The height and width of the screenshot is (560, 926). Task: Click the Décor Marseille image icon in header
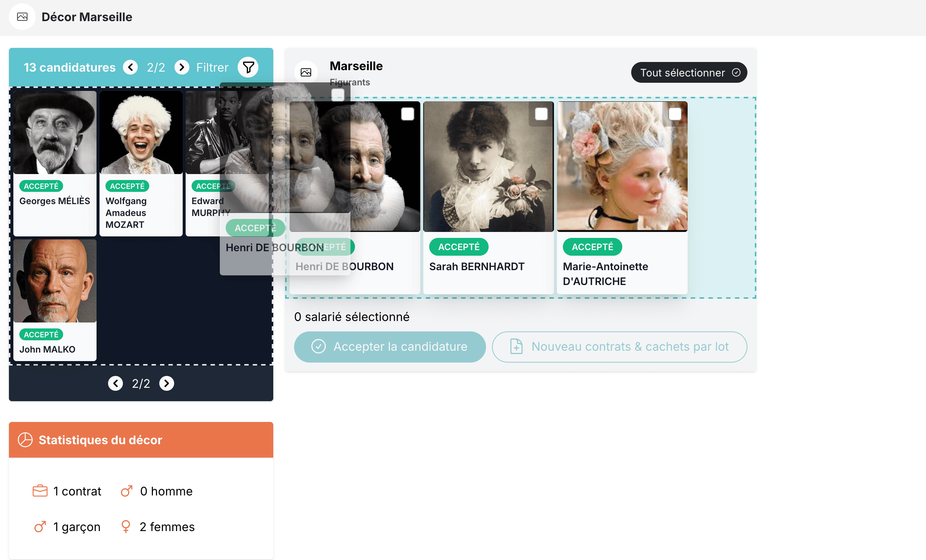22,17
